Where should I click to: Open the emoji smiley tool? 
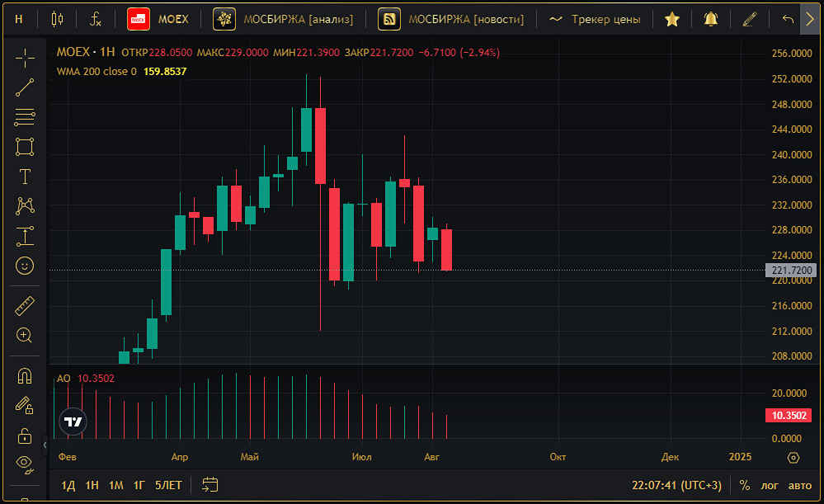coord(25,266)
